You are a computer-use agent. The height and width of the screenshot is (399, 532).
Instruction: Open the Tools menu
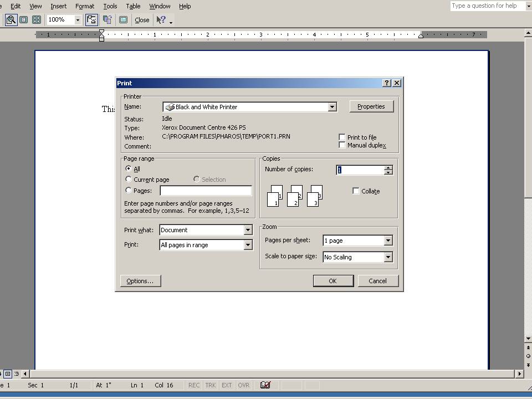110,6
